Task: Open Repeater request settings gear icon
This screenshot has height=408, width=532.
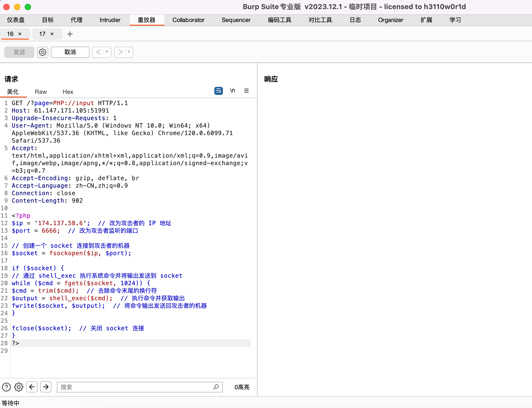Action: 42,52
